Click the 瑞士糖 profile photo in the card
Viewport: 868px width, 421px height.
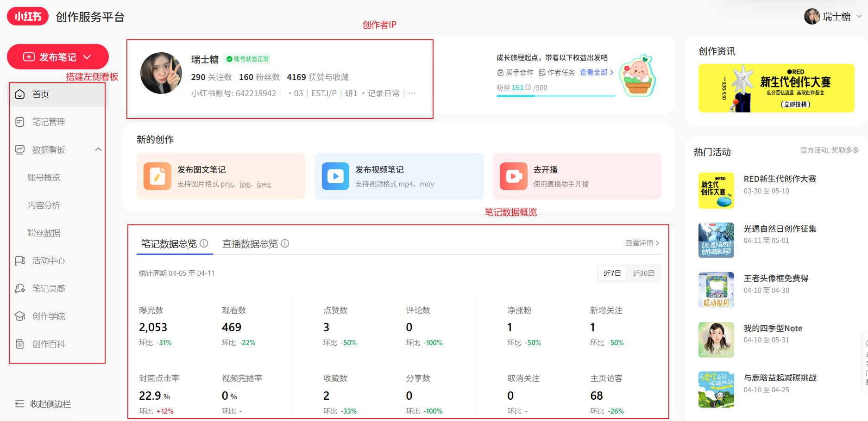click(161, 73)
